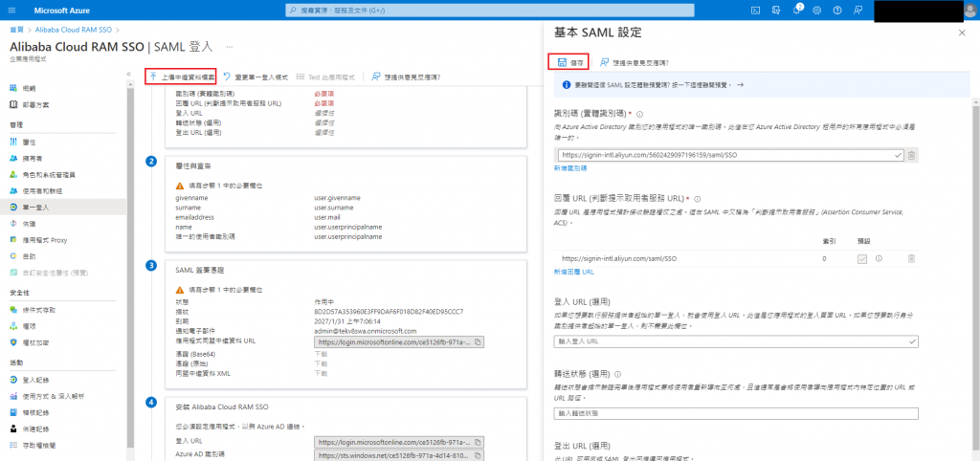The height and width of the screenshot is (461, 980).
Task: Click the user.mail claim value
Action: click(328, 217)
